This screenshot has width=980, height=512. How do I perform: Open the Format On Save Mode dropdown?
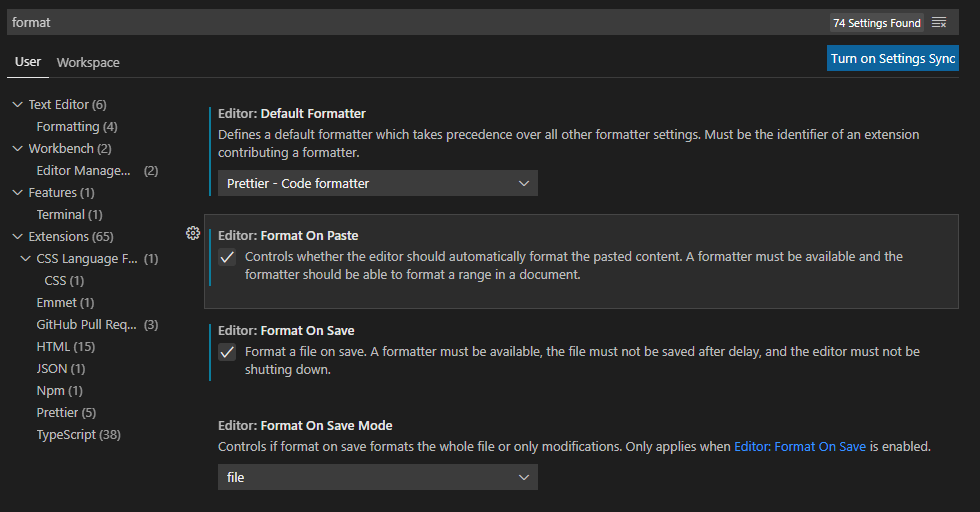tap(377, 478)
